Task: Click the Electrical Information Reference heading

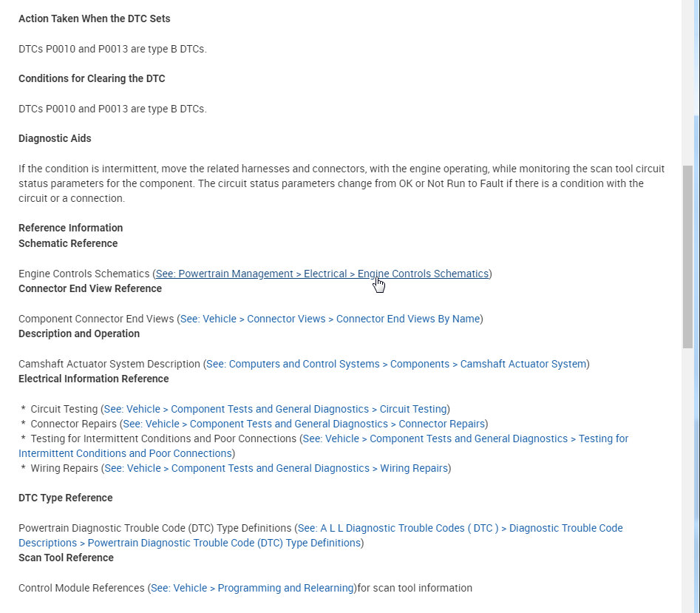Action: 93,379
